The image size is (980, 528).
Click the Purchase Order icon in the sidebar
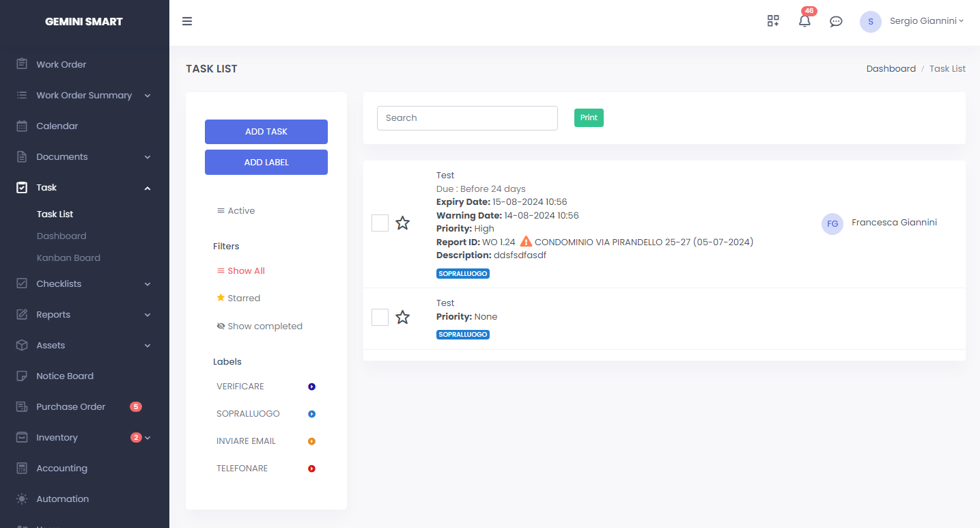point(22,406)
